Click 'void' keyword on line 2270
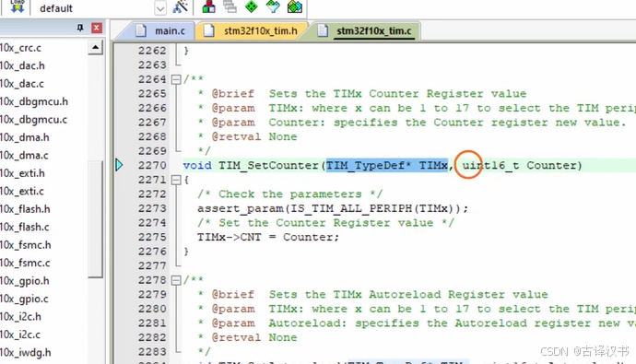This screenshot has width=636, height=364. [197, 165]
